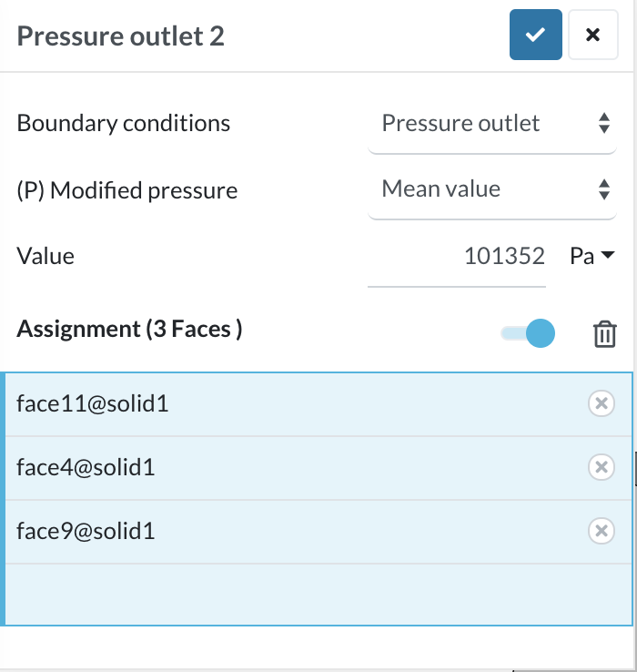Click the pressure Value input field
The height and width of the screenshot is (672, 637).
click(x=458, y=257)
